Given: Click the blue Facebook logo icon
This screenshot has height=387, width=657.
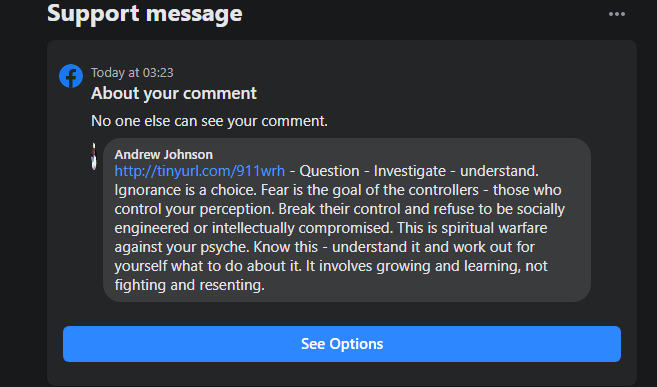Looking at the screenshot, I should 71,76.
